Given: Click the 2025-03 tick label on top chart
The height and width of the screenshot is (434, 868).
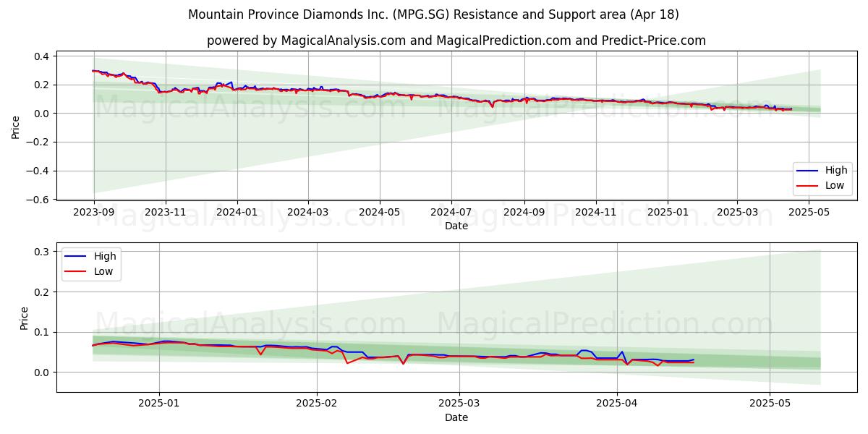Looking at the screenshot, I should pyautogui.click(x=737, y=213).
